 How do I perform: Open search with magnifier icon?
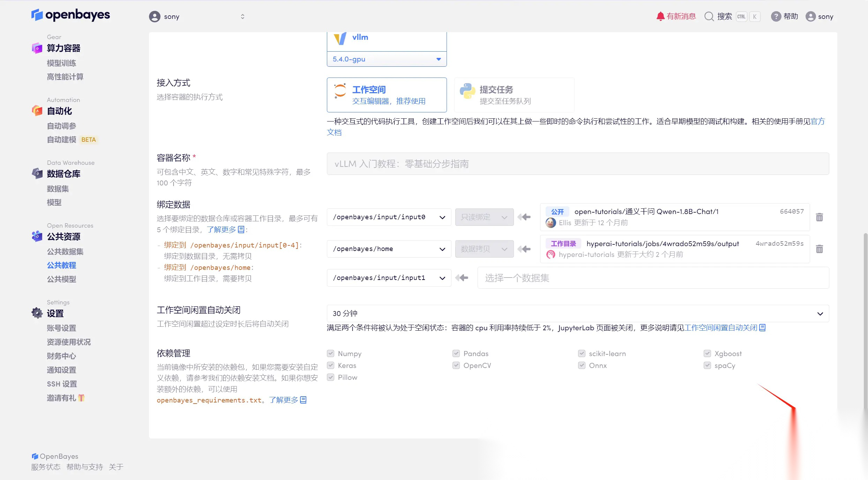tap(709, 16)
